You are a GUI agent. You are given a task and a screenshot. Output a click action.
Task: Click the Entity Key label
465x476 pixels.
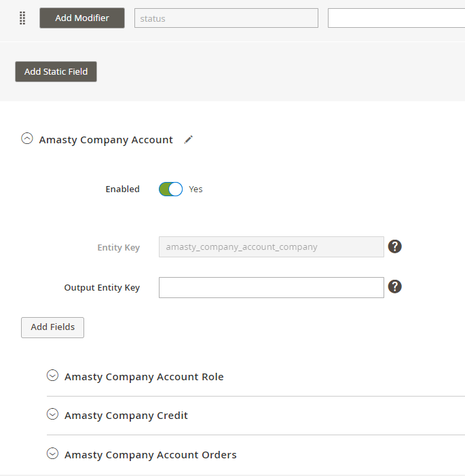coord(118,248)
